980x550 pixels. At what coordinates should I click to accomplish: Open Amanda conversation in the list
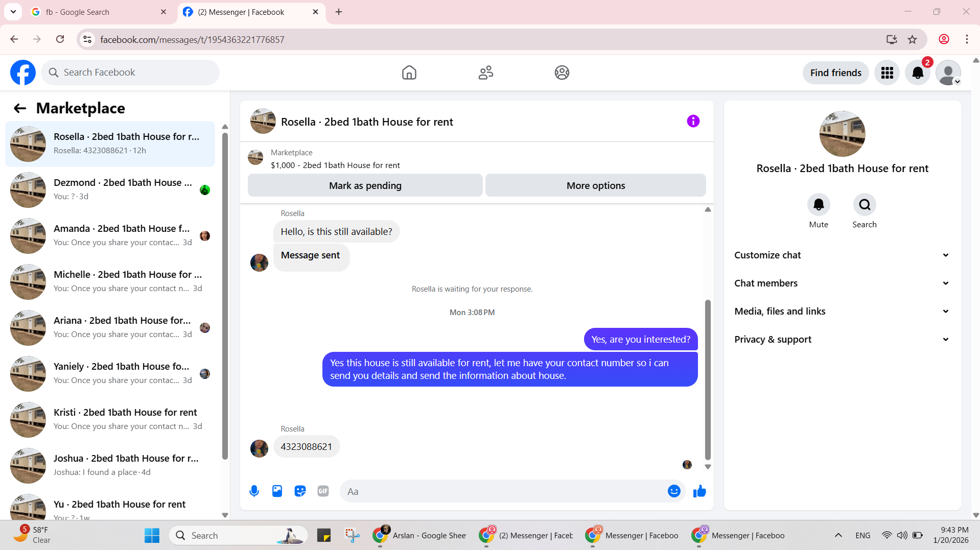click(x=110, y=236)
